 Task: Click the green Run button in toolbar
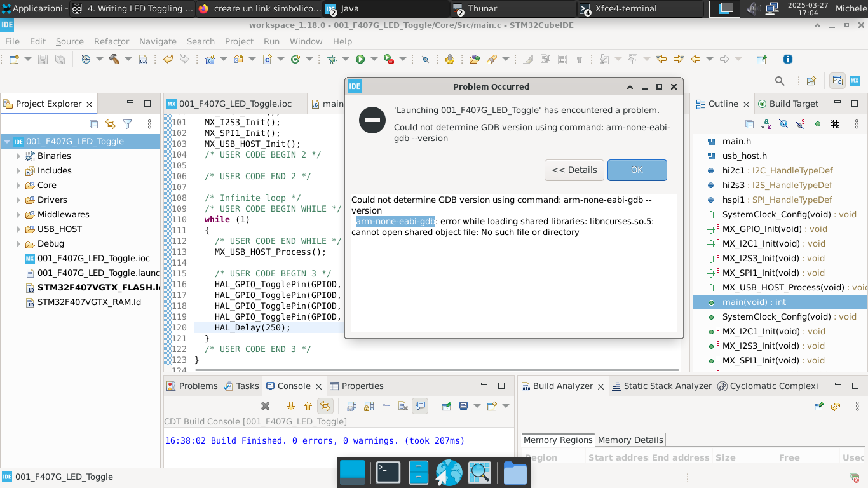[360, 59]
